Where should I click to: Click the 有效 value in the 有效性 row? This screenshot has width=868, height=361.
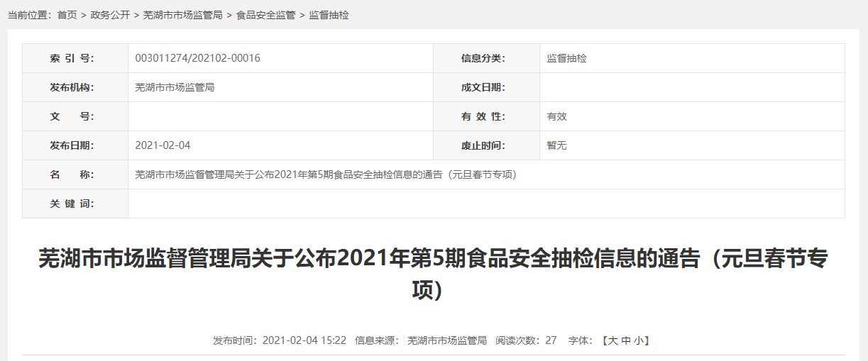(556, 116)
